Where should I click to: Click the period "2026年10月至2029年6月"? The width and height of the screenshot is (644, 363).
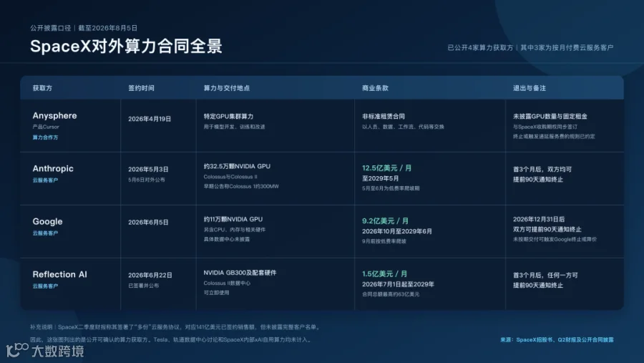pos(396,231)
